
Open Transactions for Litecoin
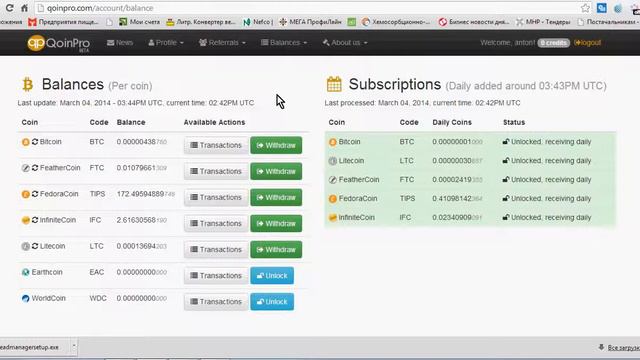point(216,250)
